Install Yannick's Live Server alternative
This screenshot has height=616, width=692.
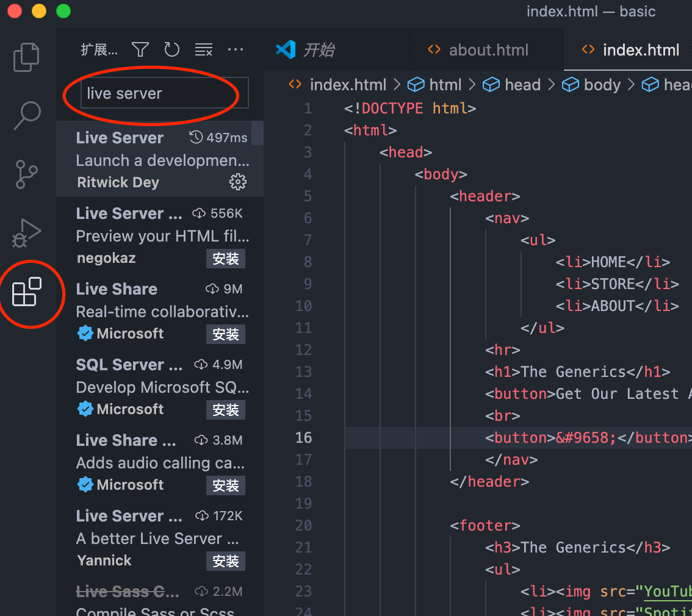point(225,561)
